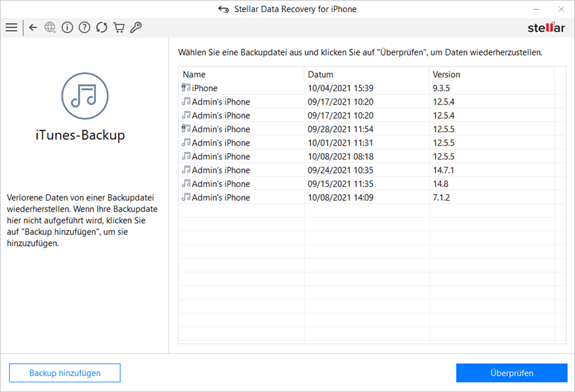Image resolution: width=575 pixels, height=392 pixels.
Task: Click version 12.5.5 in the 09/28/2021 row
Action: coord(443,130)
